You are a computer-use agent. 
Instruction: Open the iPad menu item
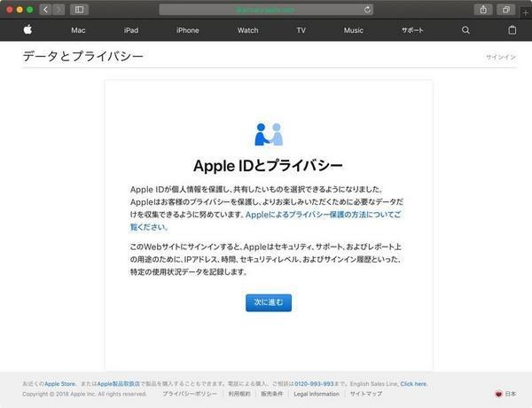coord(131,30)
